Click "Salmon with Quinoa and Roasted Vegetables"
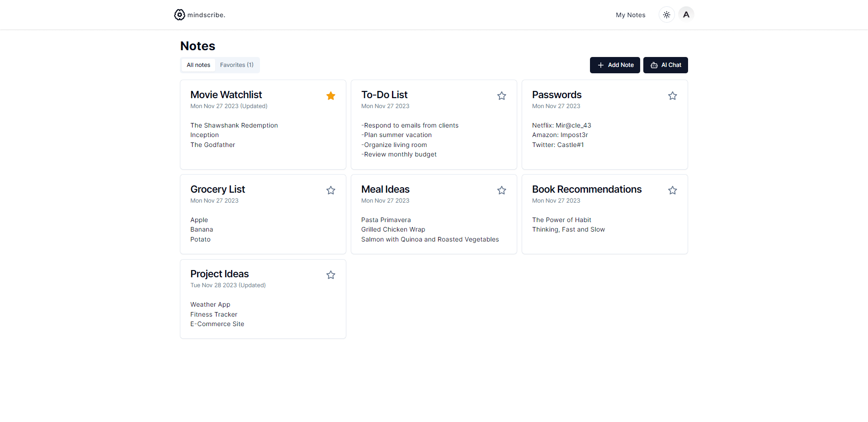 430,239
